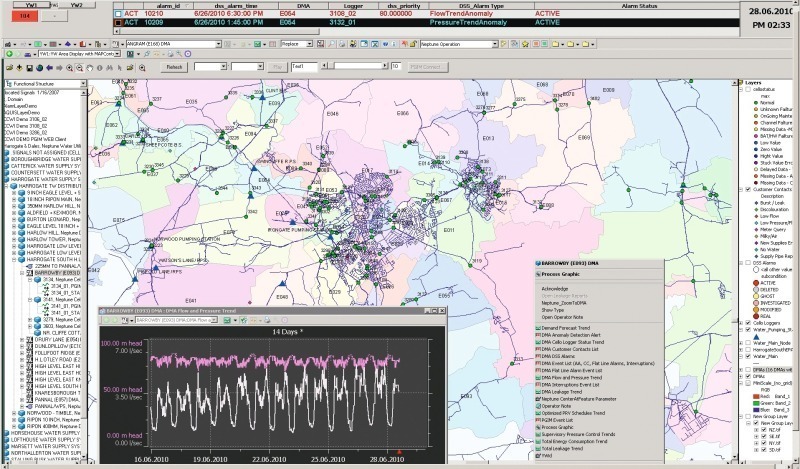Click the PSIM Connect button
800x469 pixels.
(x=428, y=67)
